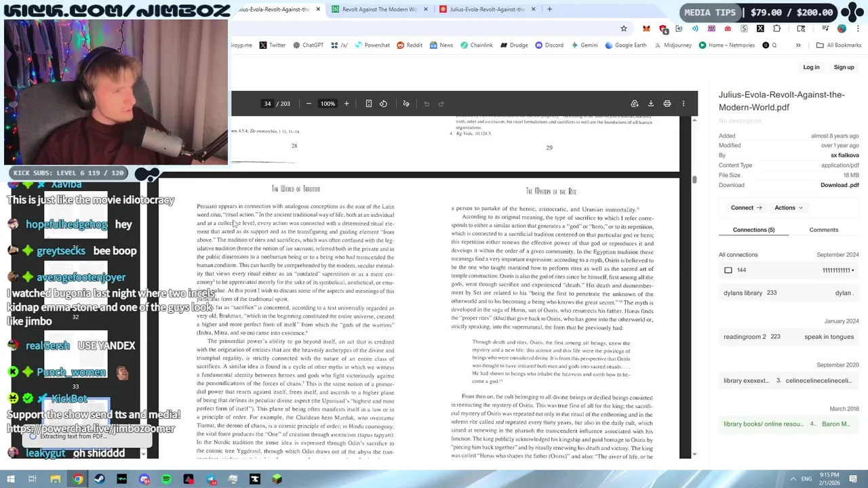The width and height of the screenshot is (868, 488).
Task: Open the All Bookmarks folder
Action: click(x=839, y=45)
